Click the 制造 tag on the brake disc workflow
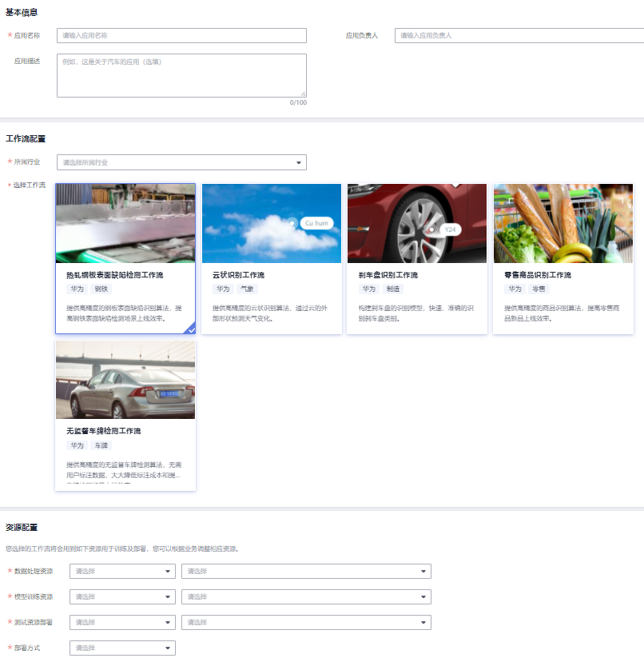This screenshot has width=644, height=666. (393, 289)
